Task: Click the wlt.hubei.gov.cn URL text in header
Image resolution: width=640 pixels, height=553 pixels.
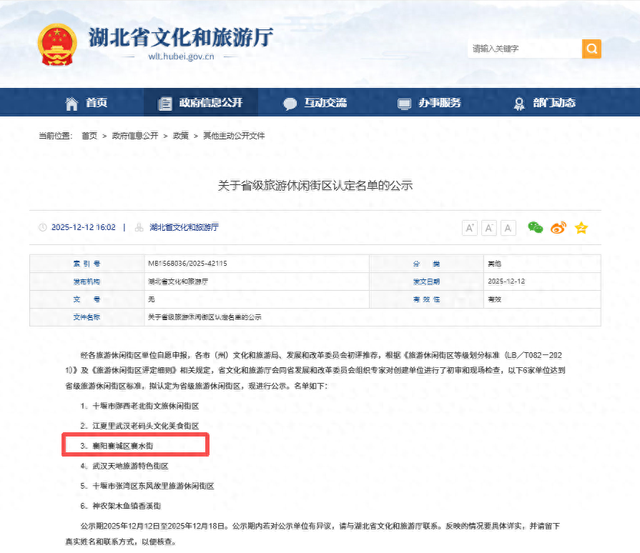Action: tap(181, 57)
